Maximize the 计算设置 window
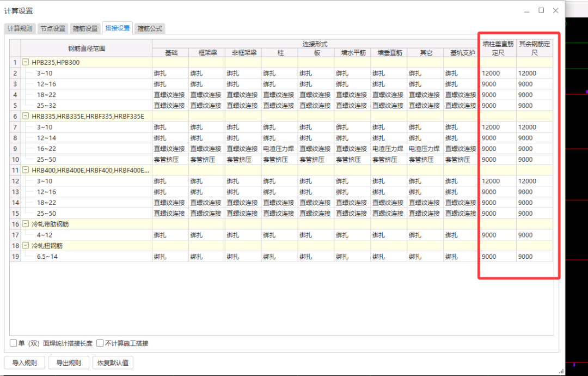588x376 pixels. pyautogui.click(x=541, y=10)
